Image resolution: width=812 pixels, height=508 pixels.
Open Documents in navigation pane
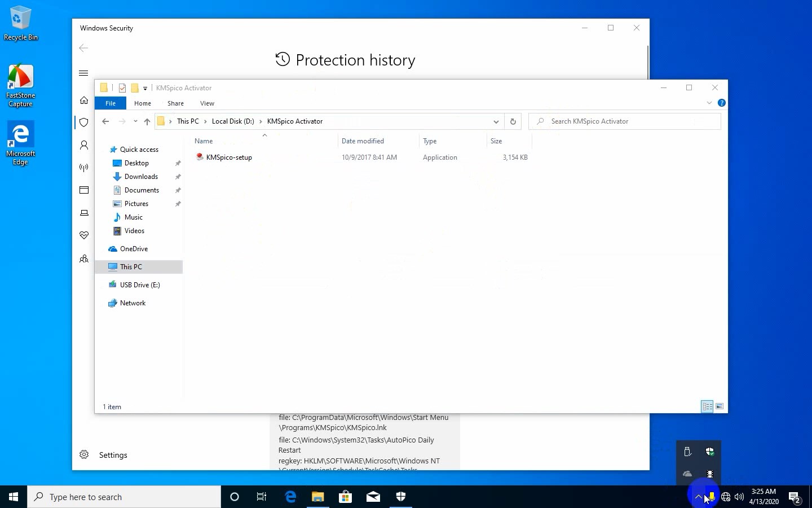142,190
